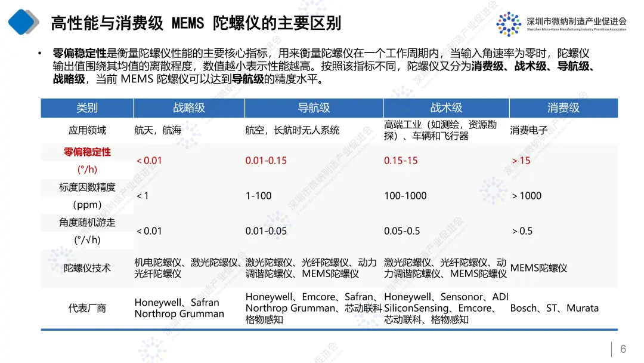The image size is (644, 363).
Task: Click the 消费电子 application cell
Action: (x=529, y=130)
